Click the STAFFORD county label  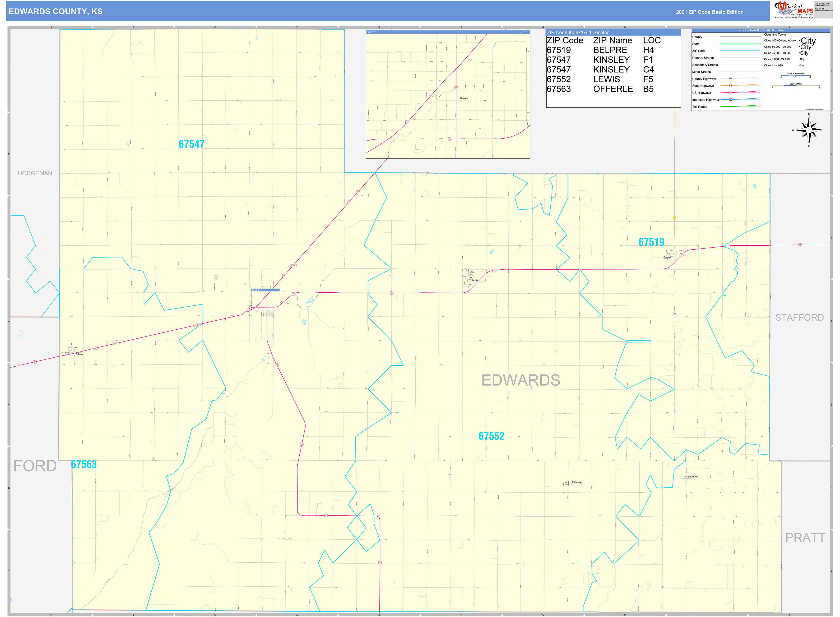click(x=799, y=318)
